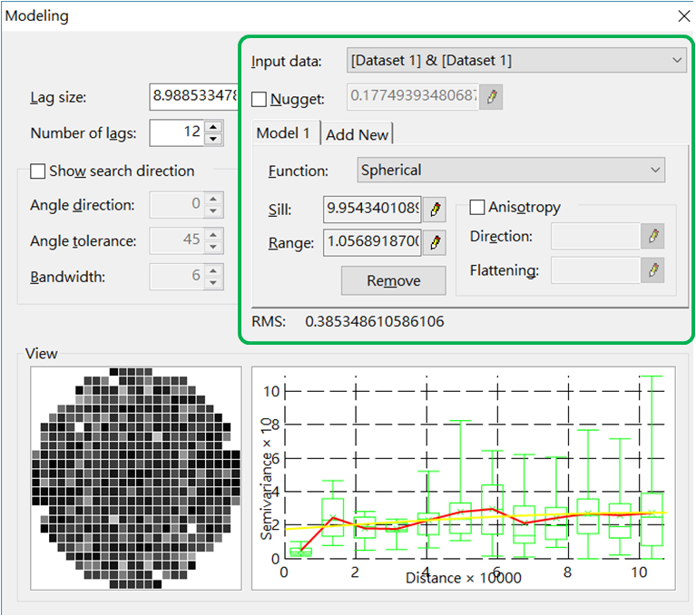Decrease Number of lags with down arrow
Image resolution: width=696 pixels, height=616 pixels.
click(x=213, y=139)
